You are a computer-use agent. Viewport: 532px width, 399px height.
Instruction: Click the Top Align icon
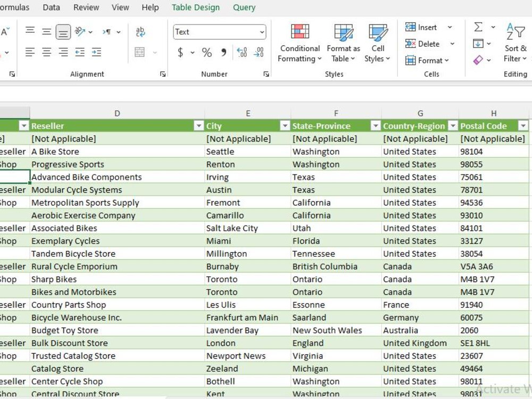pyautogui.click(x=30, y=31)
